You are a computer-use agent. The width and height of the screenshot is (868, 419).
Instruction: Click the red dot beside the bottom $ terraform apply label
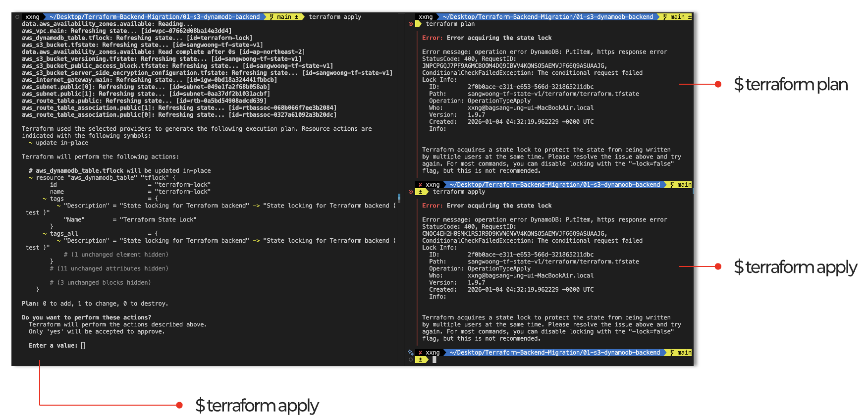click(180, 405)
